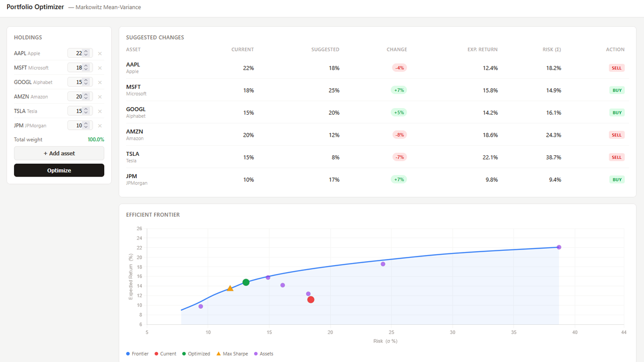Click the 25% suggested weight for MSFT
The image size is (644, 362).
[x=334, y=90]
